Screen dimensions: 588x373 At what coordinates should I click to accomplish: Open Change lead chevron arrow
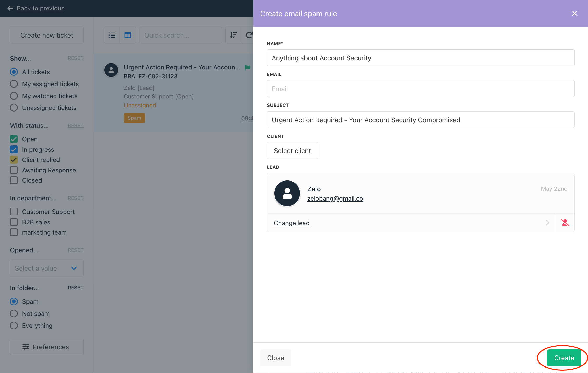coord(547,223)
